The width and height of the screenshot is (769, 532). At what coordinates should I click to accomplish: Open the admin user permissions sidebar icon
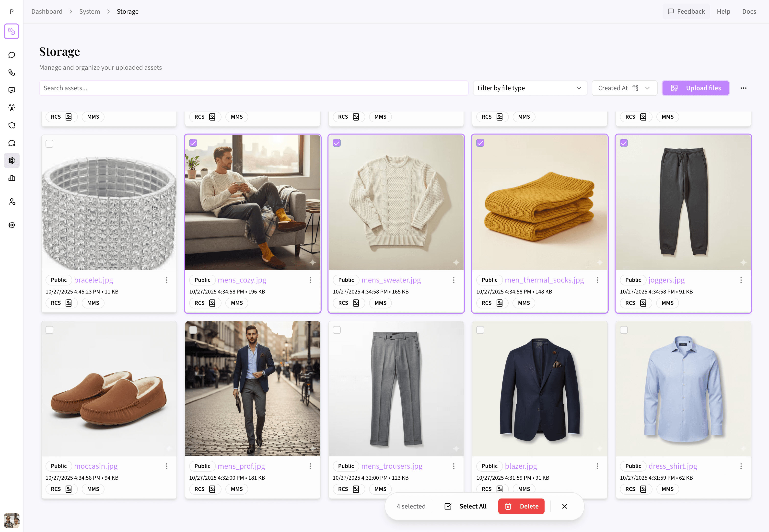coord(12,201)
